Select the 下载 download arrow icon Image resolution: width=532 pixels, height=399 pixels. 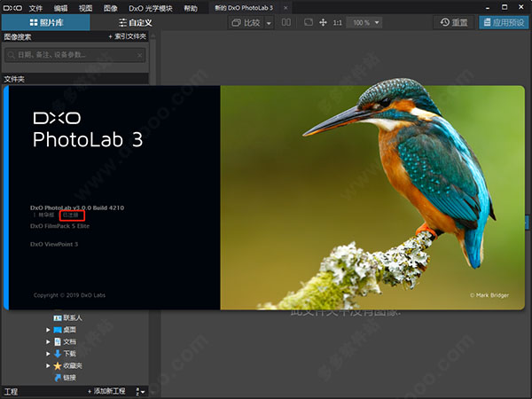[x=58, y=354]
